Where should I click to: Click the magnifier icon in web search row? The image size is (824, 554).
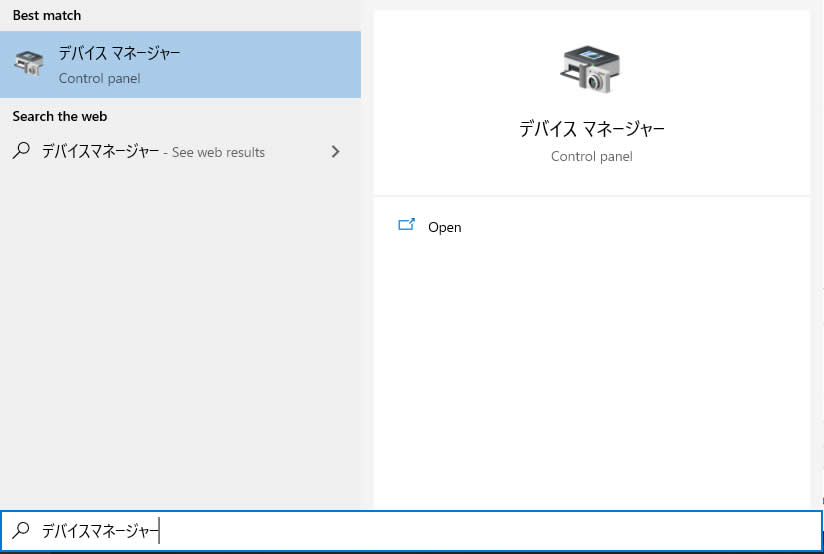21,151
